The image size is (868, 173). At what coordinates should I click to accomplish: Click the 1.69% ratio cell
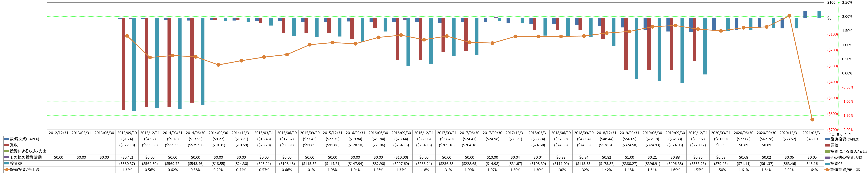(x=675, y=170)
